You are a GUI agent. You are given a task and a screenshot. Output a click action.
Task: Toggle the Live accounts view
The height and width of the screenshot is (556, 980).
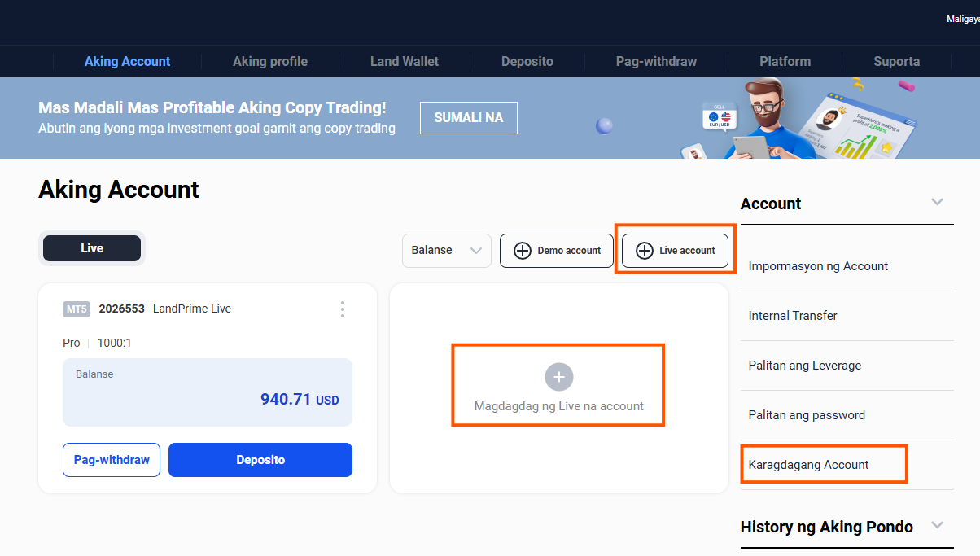coord(91,247)
